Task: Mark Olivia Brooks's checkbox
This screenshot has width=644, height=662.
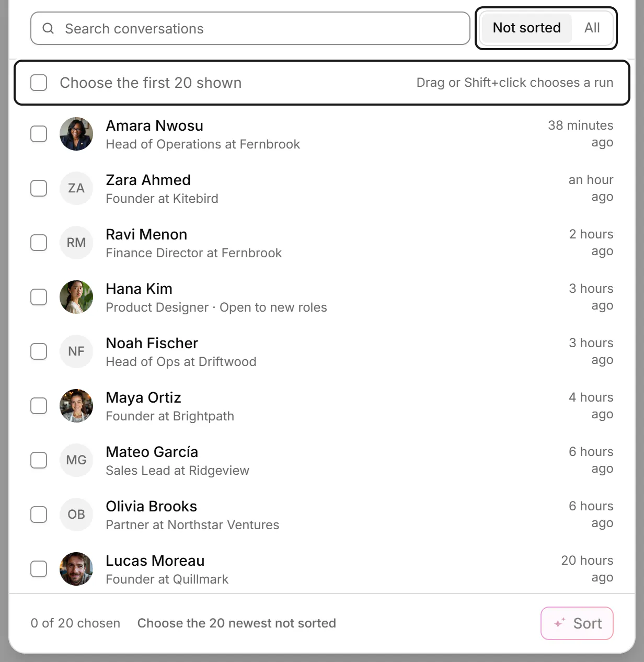Action: [39, 515]
